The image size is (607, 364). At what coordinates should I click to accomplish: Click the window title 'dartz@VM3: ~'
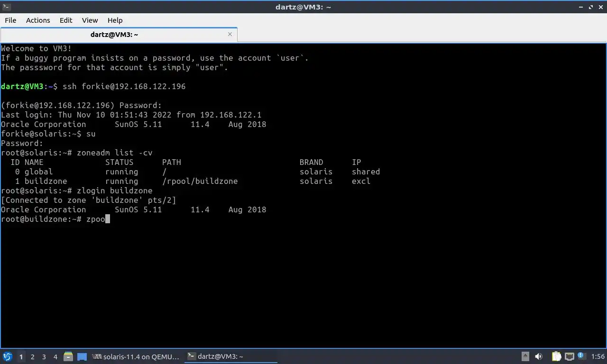click(303, 7)
